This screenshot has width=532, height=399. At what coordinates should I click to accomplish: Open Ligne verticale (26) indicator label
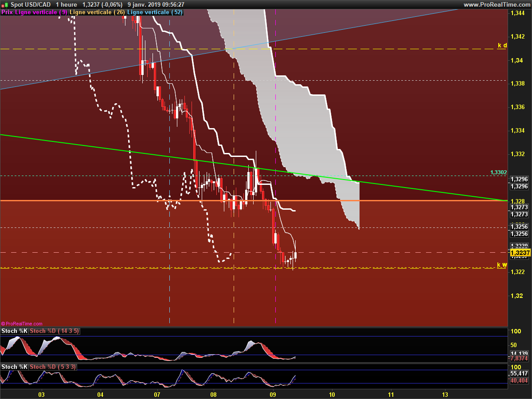pos(98,12)
